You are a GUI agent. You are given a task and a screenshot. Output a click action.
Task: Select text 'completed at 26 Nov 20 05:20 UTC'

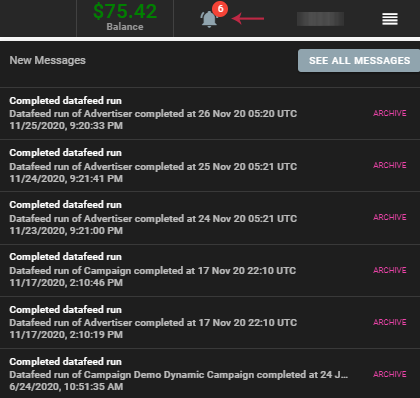pos(216,114)
